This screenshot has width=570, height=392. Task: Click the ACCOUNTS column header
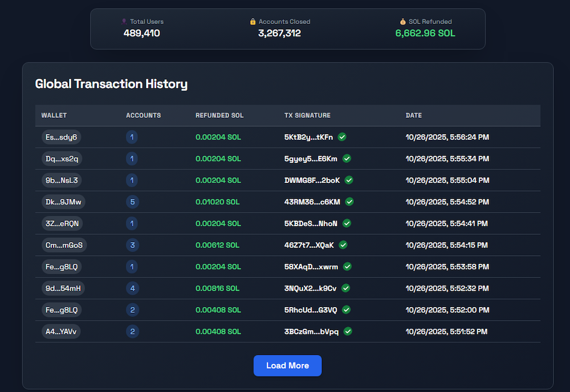pyautogui.click(x=143, y=115)
